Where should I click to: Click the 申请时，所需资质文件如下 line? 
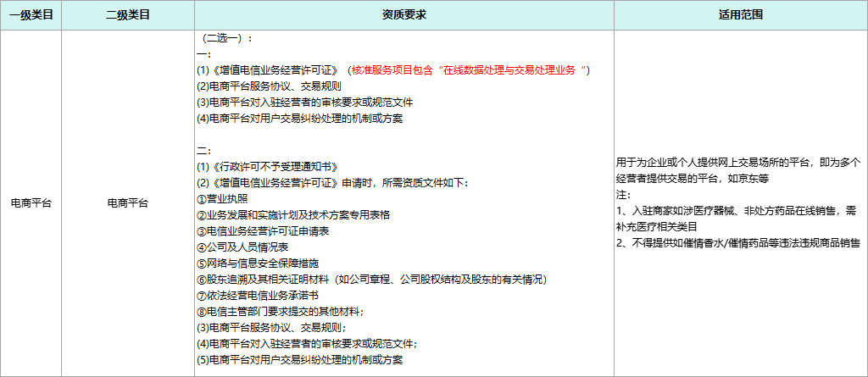(333, 183)
